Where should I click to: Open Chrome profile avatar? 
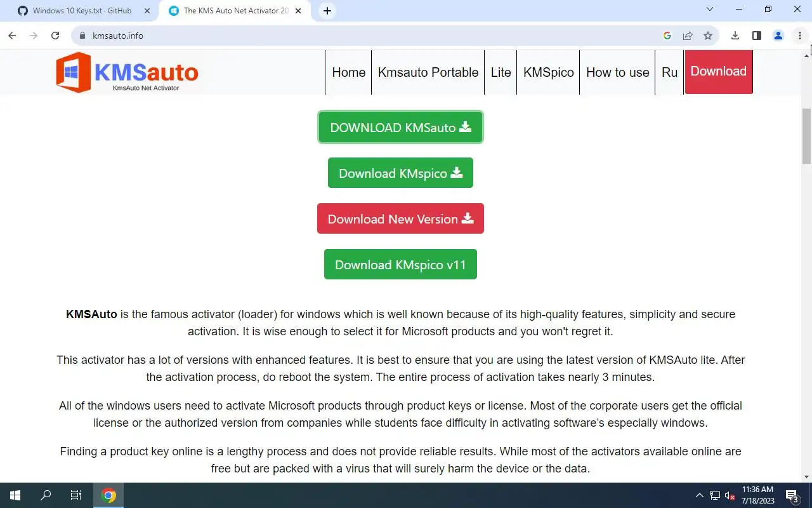pyautogui.click(x=778, y=36)
